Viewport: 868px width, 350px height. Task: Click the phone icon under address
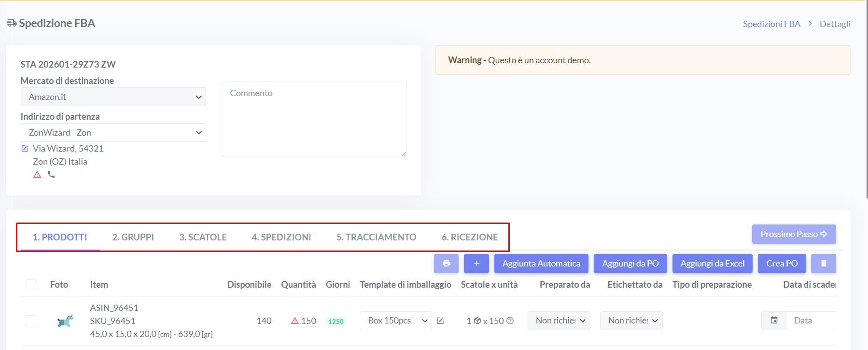point(51,175)
